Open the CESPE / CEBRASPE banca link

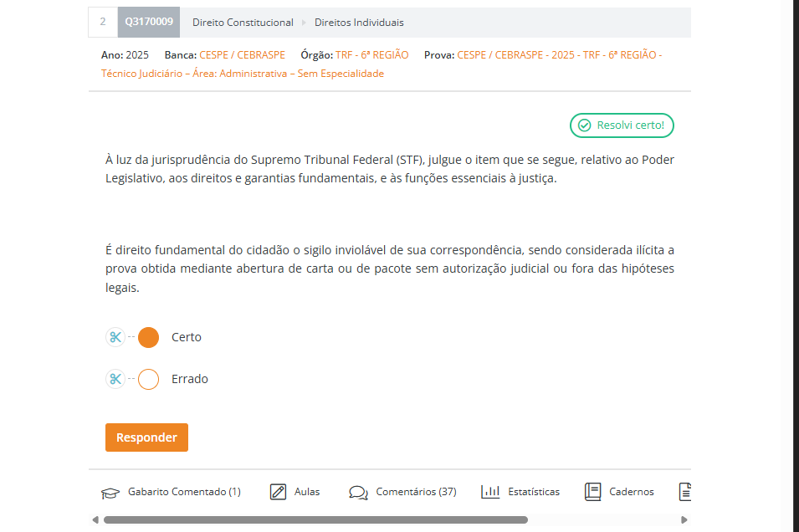(242, 55)
